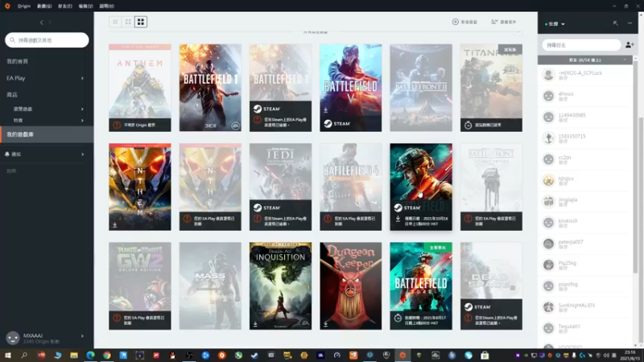Click download icon on Battlefield V tile
Viewport: 644px width, 362px height.
[326, 110]
